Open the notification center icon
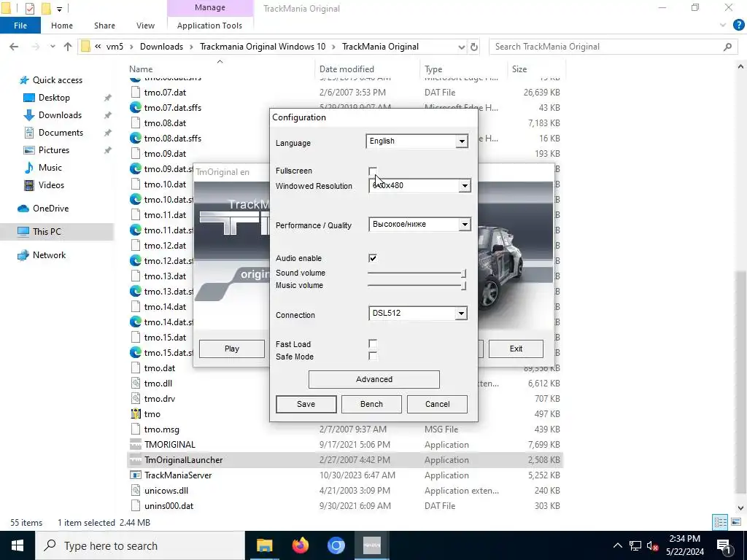Image resolution: width=747 pixels, height=560 pixels. 724,545
